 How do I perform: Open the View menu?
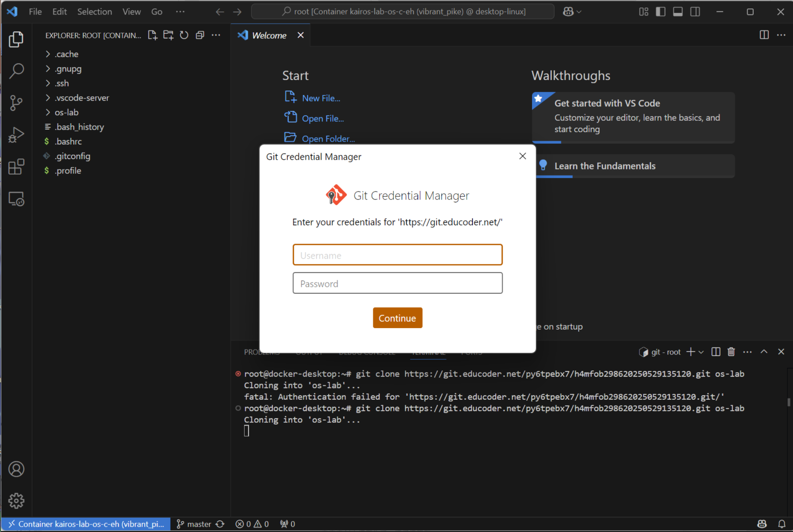click(x=132, y=11)
